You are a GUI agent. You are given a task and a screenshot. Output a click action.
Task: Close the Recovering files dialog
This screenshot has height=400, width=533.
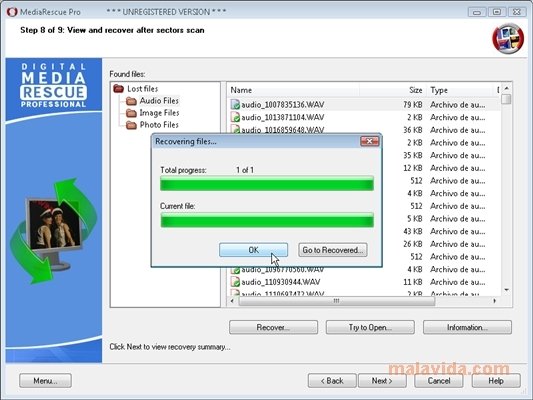(x=369, y=141)
